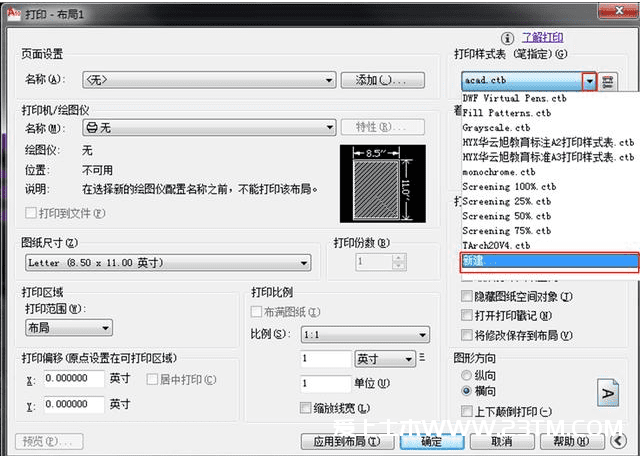642x456 pixels.
Task: Click the Y offset input field
Action: tap(74, 404)
